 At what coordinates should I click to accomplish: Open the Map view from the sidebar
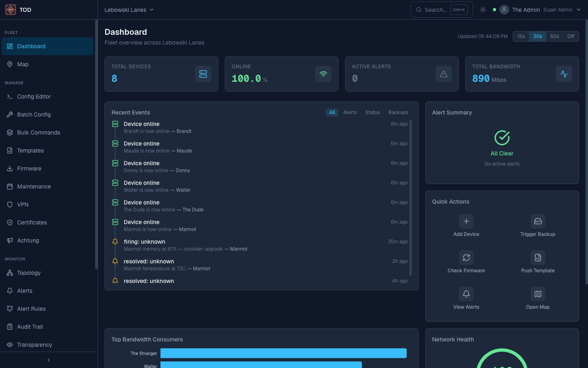(x=23, y=64)
